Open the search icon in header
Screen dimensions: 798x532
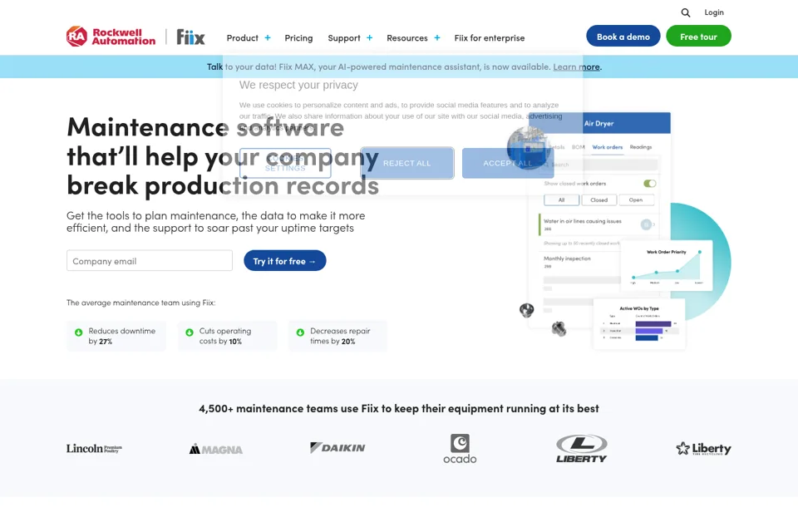pyautogui.click(x=686, y=12)
